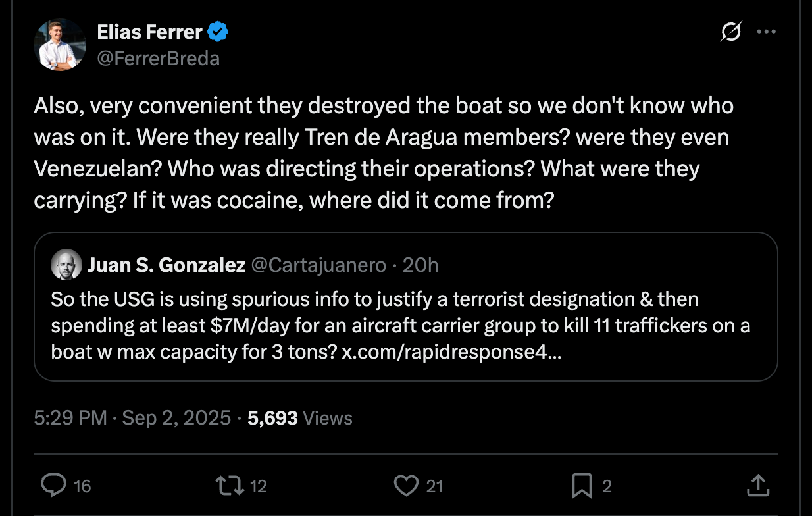The height and width of the screenshot is (516, 812).
Task: Click the reply speech bubble icon
Action: [53, 486]
